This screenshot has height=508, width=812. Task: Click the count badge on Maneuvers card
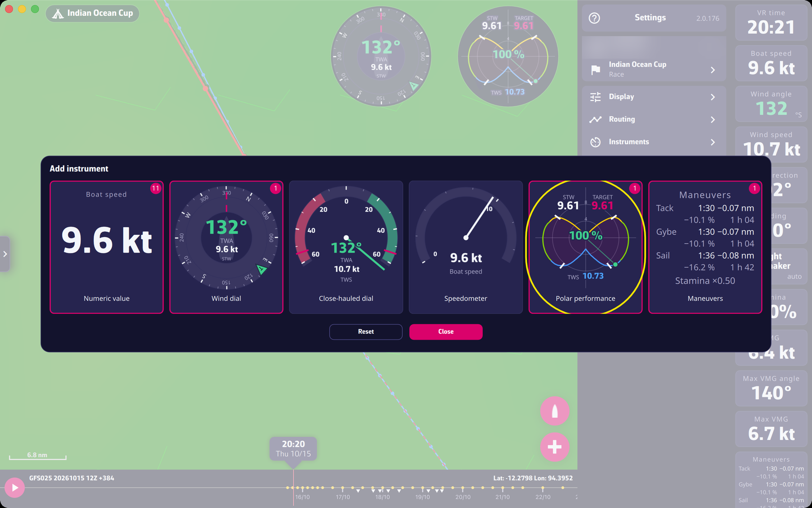pyautogui.click(x=754, y=188)
